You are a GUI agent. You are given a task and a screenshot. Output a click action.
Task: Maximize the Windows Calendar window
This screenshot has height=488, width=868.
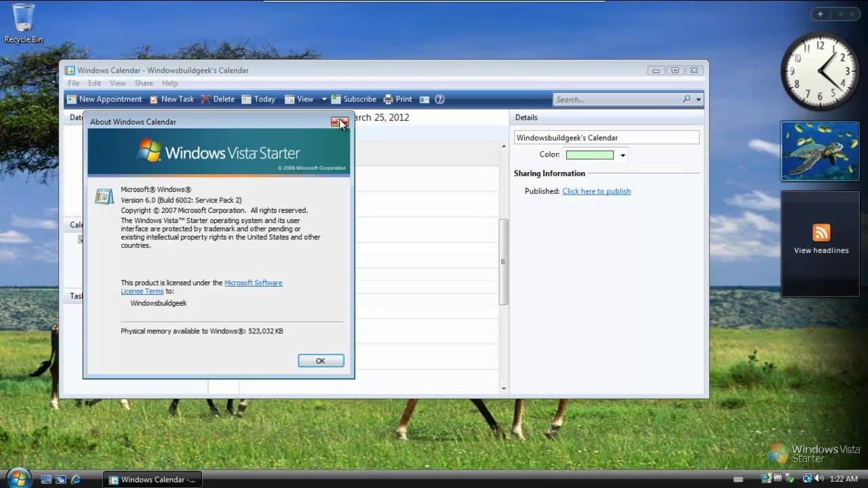click(675, 70)
